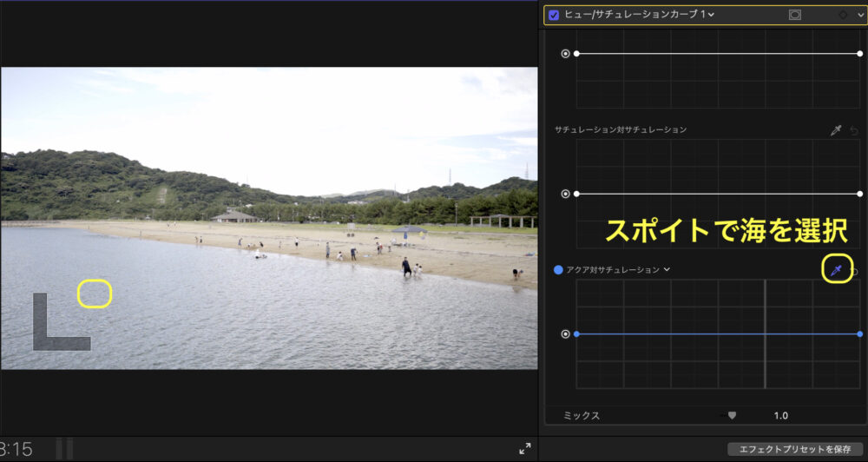Expand the chevron at far right of effect header
868x462 pixels.
coord(860,15)
